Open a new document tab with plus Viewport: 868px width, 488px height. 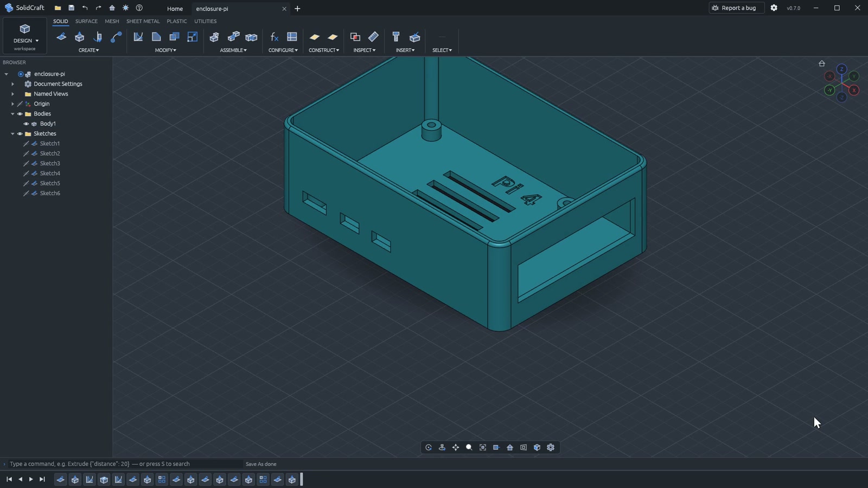coord(297,9)
